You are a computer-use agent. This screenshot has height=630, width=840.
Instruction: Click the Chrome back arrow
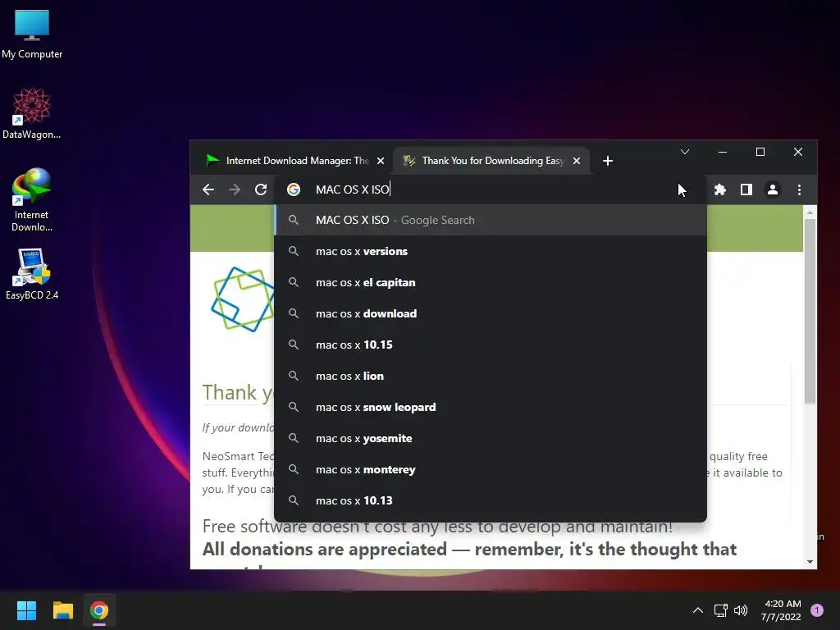(x=208, y=189)
